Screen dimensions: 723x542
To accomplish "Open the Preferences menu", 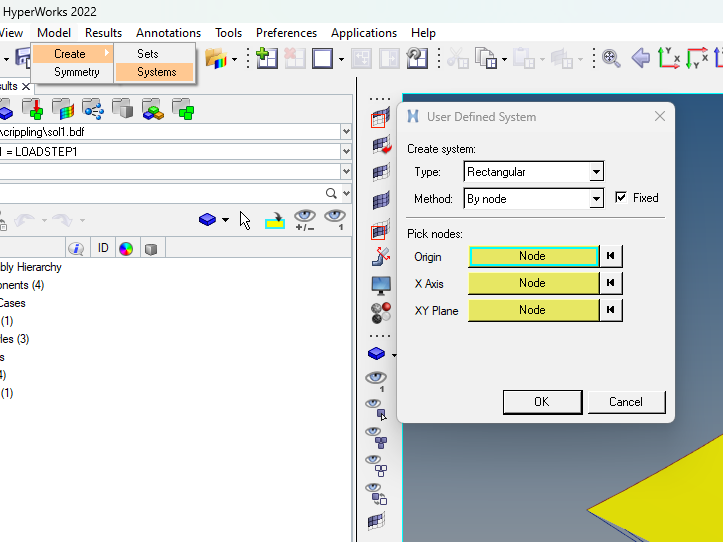I will (x=286, y=33).
